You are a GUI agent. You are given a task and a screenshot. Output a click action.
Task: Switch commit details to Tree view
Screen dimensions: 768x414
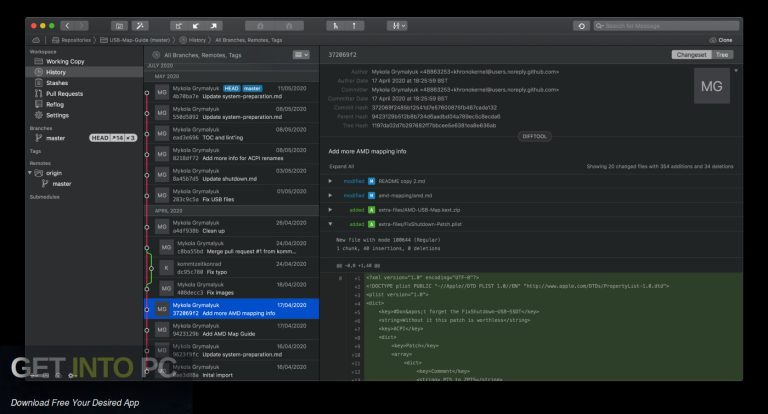tap(722, 54)
